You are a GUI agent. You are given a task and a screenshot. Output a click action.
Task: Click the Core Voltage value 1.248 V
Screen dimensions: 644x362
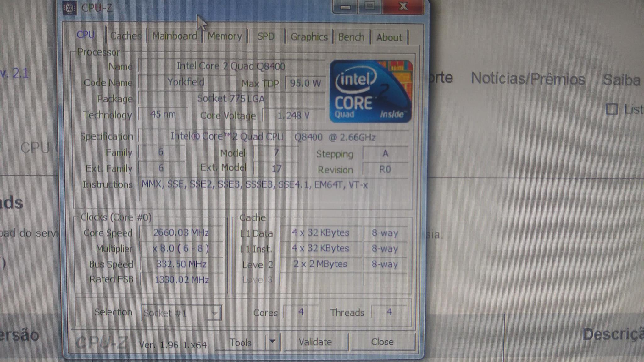coord(293,116)
